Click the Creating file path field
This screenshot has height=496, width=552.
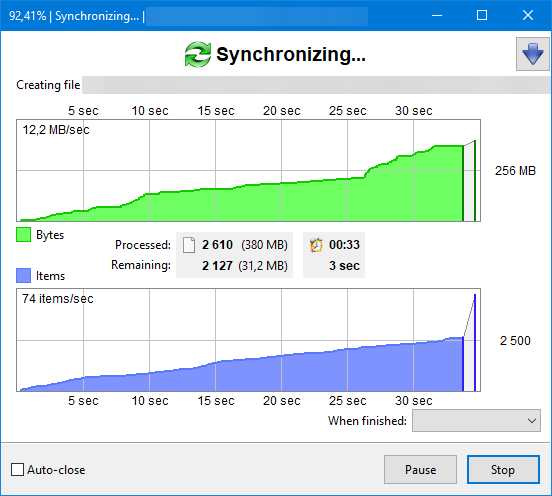pos(317,85)
